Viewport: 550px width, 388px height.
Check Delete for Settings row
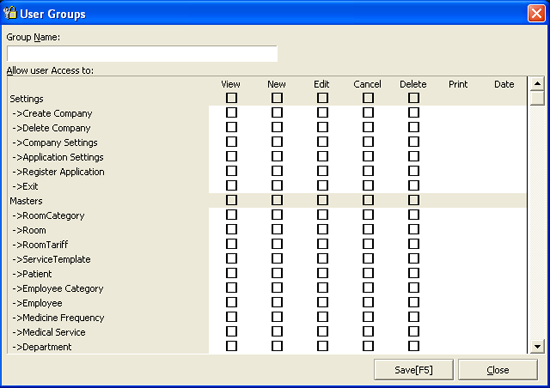414,98
